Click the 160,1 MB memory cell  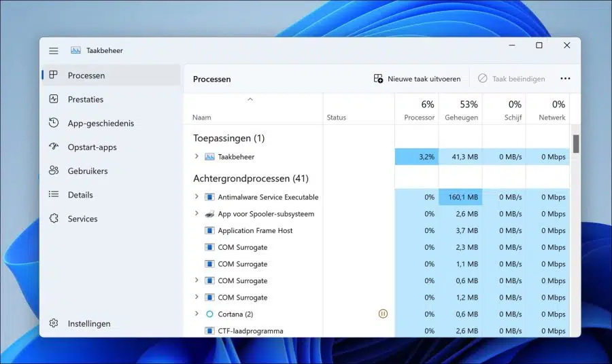tap(460, 197)
